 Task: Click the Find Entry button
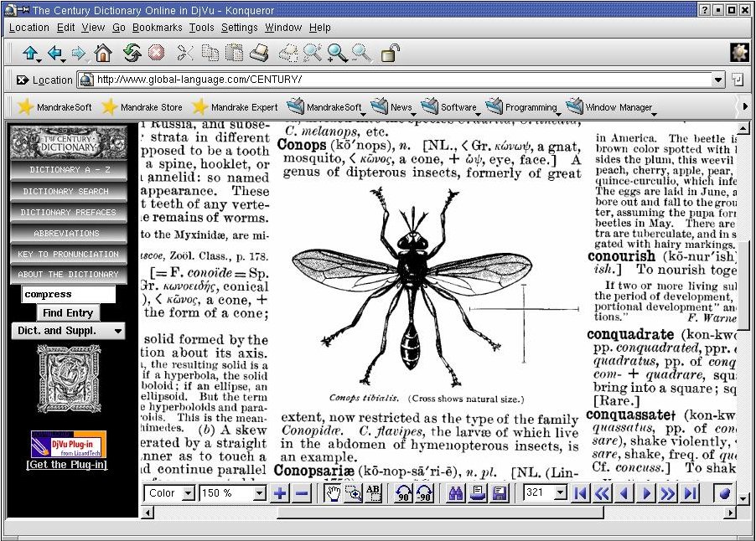pos(68,312)
